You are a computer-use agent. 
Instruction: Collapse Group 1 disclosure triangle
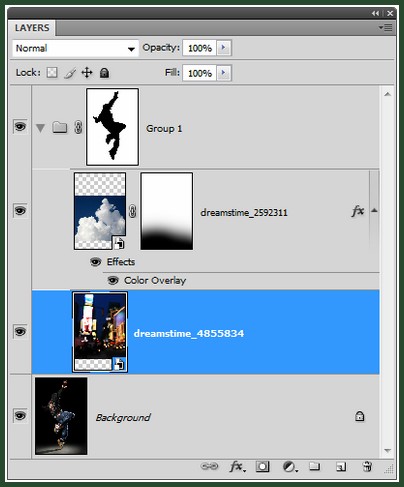coord(40,128)
